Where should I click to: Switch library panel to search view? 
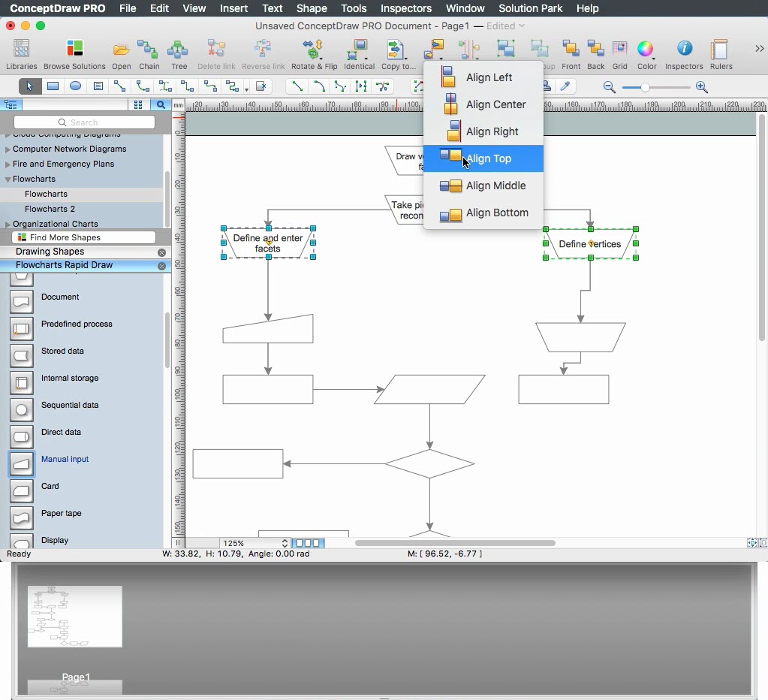click(x=161, y=105)
